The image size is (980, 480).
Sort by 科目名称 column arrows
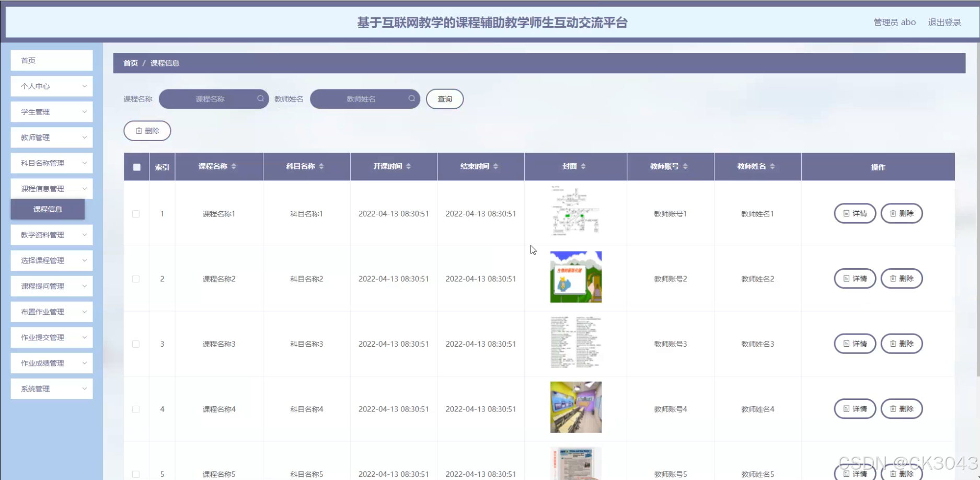321,166
